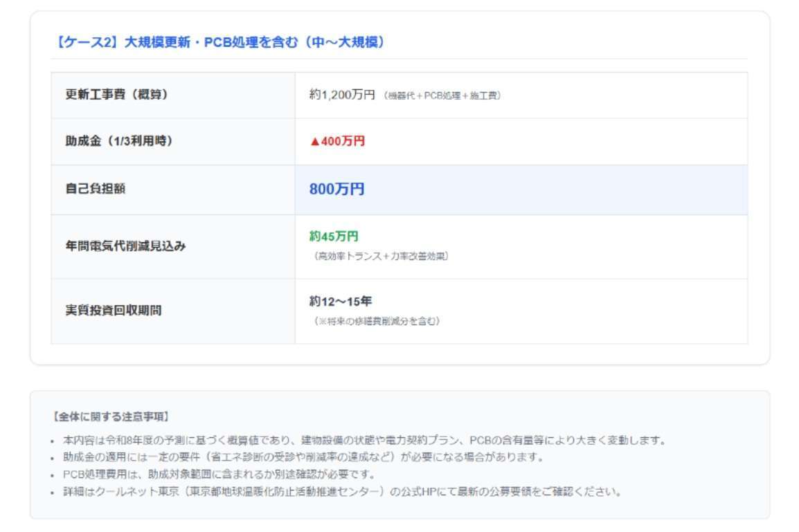The height and width of the screenshot is (532, 799).
Task: Click the 機器代＋PCB処理＋施工費 note
Action: (x=442, y=95)
